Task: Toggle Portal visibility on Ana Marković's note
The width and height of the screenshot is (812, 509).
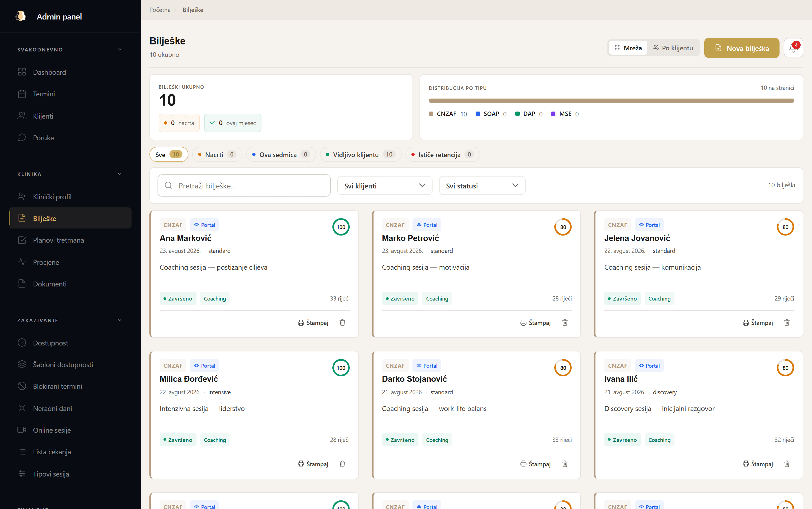Action: (x=204, y=225)
